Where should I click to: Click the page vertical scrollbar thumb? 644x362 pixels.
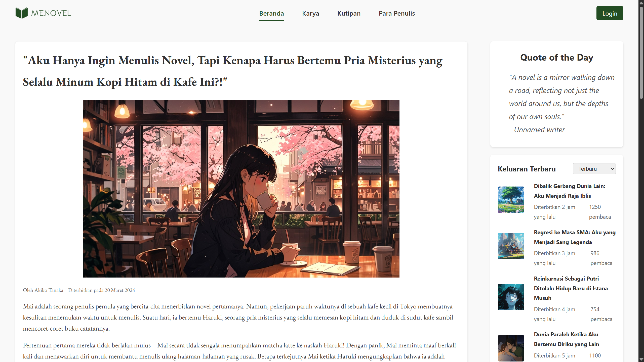point(641,53)
